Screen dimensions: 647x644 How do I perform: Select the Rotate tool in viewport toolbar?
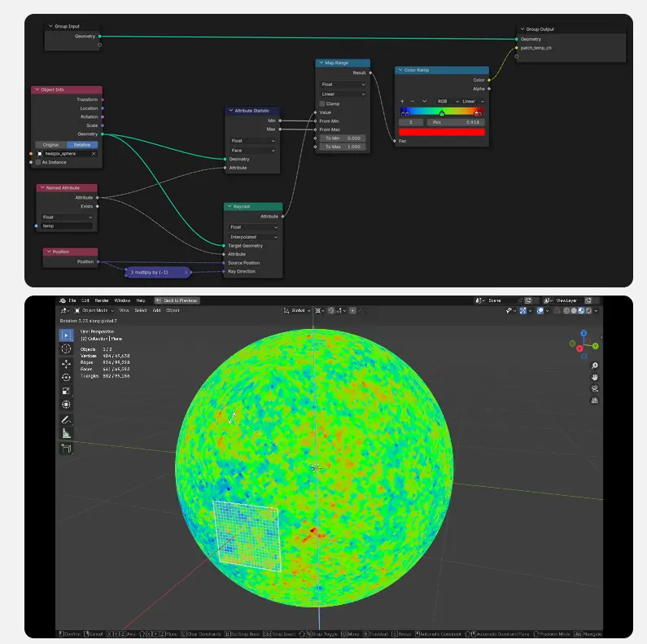[x=66, y=377]
